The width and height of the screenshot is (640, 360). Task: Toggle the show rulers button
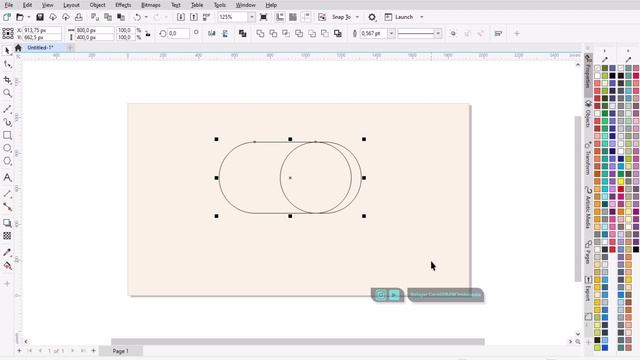tap(280, 17)
